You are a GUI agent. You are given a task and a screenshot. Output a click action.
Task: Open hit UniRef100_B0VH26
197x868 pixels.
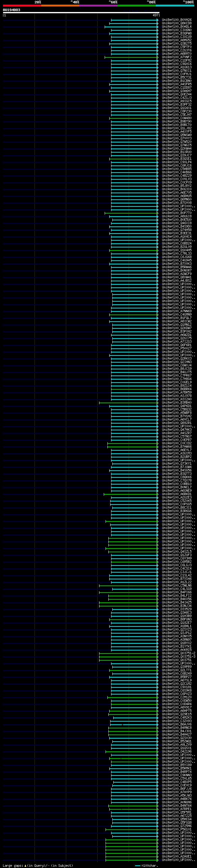pos(177,20)
